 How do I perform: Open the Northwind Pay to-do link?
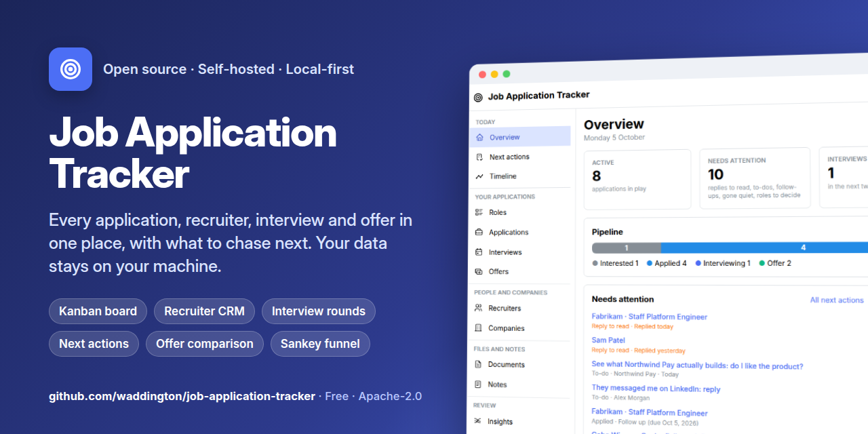pyautogui.click(x=697, y=366)
